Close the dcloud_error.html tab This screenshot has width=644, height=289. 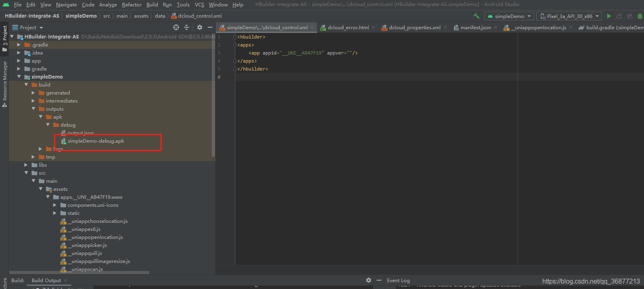(x=373, y=28)
